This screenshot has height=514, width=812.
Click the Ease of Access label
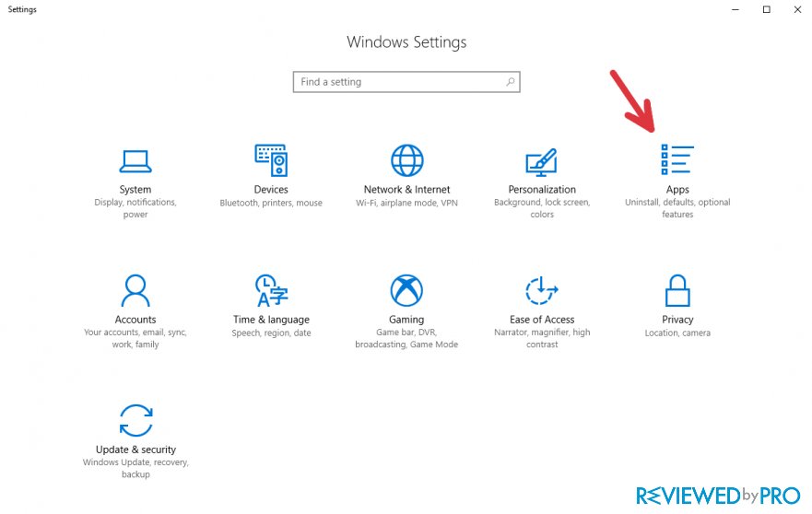coord(542,320)
